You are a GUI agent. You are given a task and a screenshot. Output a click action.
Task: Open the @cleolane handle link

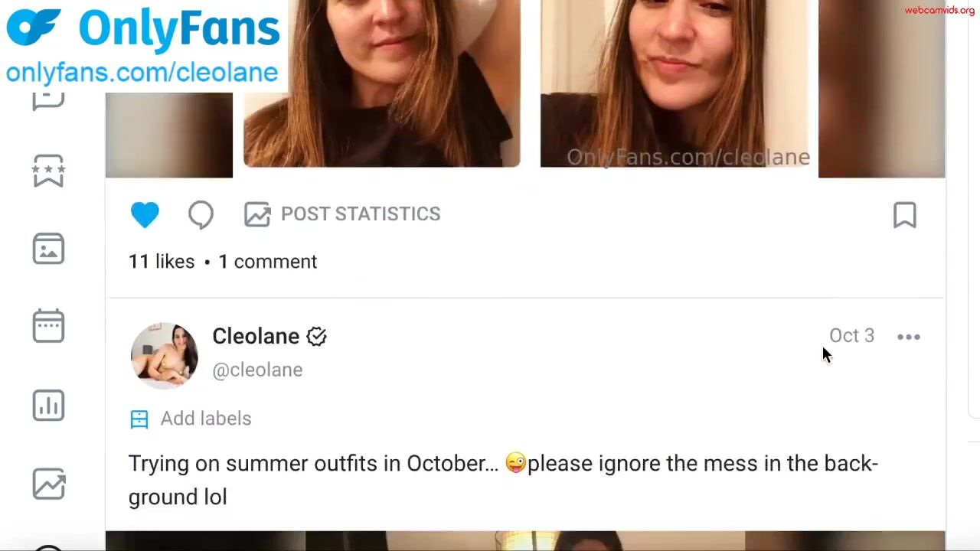[257, 370]
